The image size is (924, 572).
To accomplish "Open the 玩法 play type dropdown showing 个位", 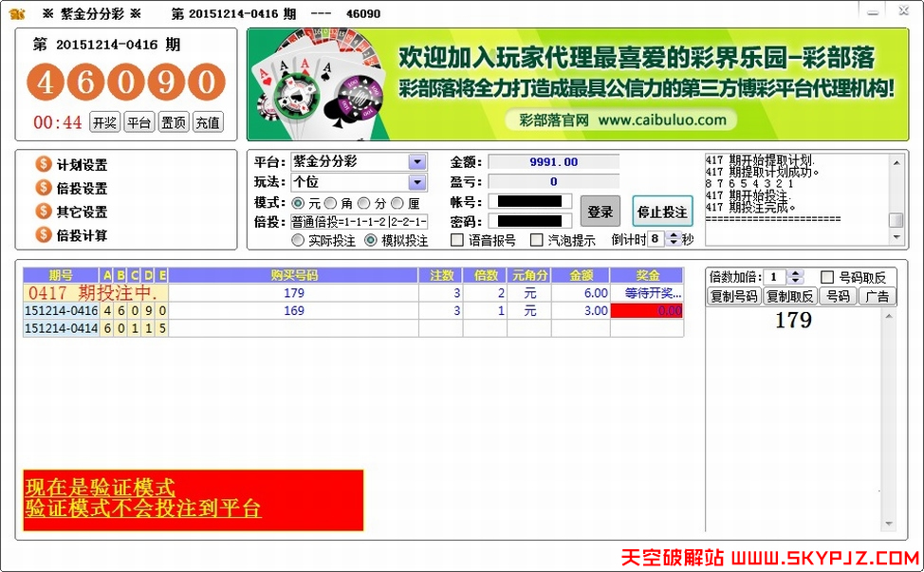I will point(416,181).
